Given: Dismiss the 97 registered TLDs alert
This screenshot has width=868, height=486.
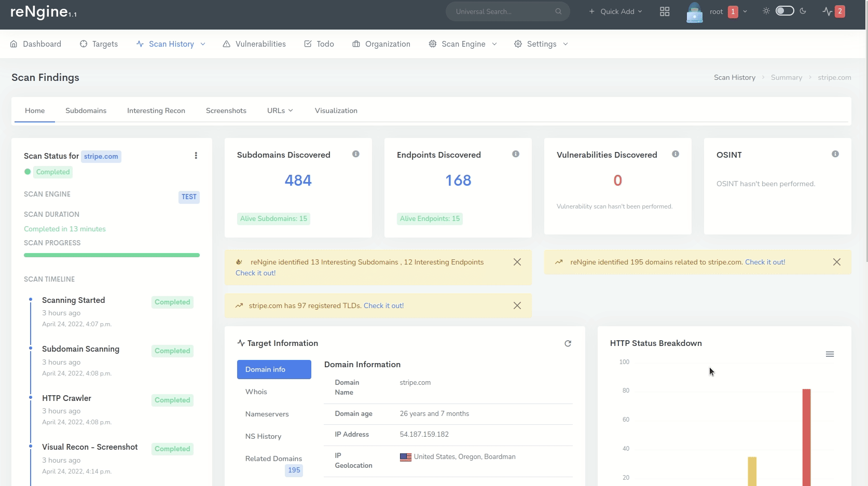Looking at the screenshot, I should tap(517, 306).
